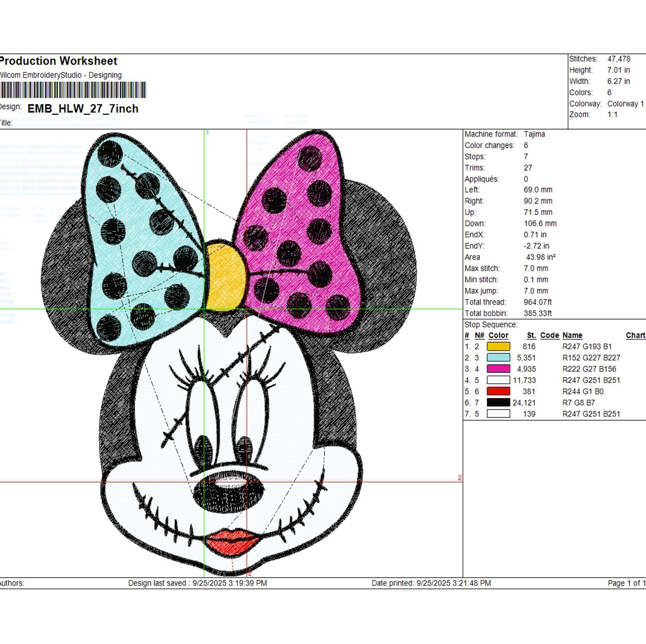Select the thread name 'R152 G227 B227'
This screenshot has height=644, width=646.
591,358
